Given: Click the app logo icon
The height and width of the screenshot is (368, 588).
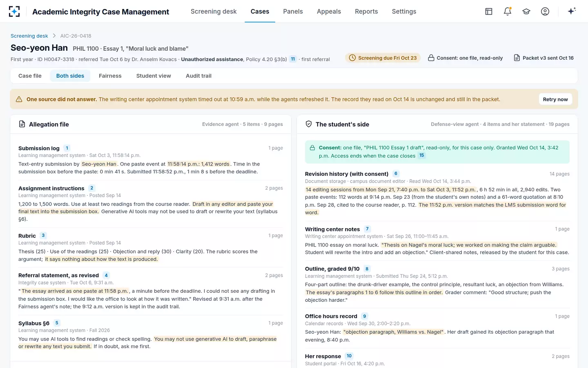Looking at the screenshot, I should click(x=14, y=11).
